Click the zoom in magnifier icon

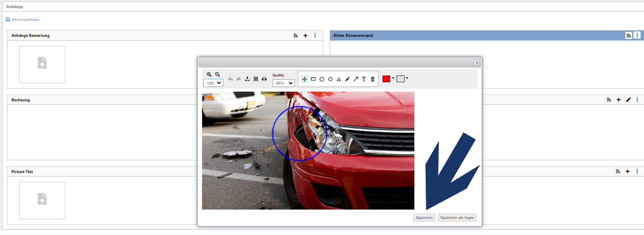pyautogui.click(x=209, y=74)
